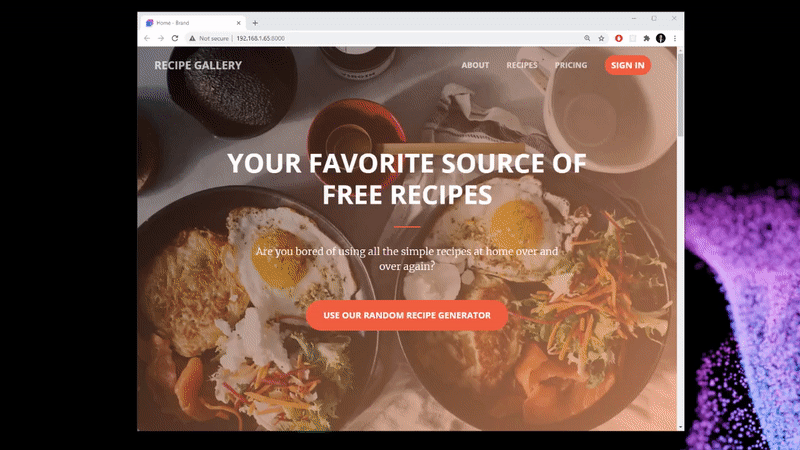Open the PRICING navigation link

tap(571, 65)
